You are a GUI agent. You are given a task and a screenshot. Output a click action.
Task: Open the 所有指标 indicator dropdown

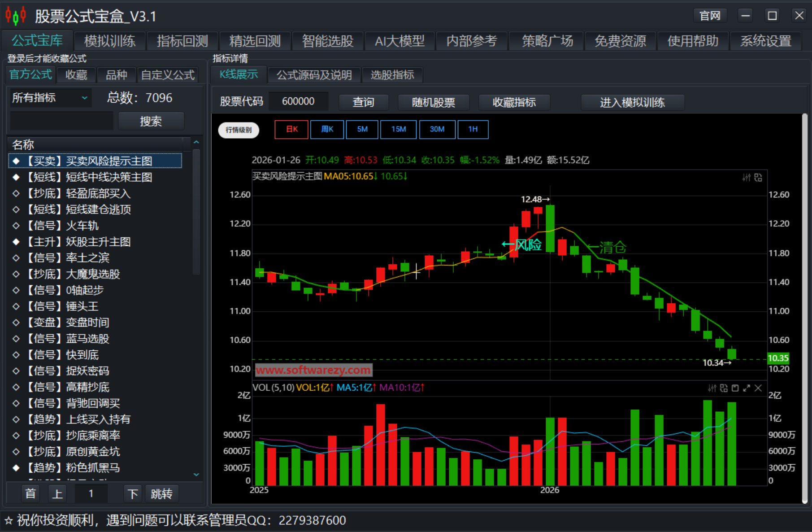point(49,98)
